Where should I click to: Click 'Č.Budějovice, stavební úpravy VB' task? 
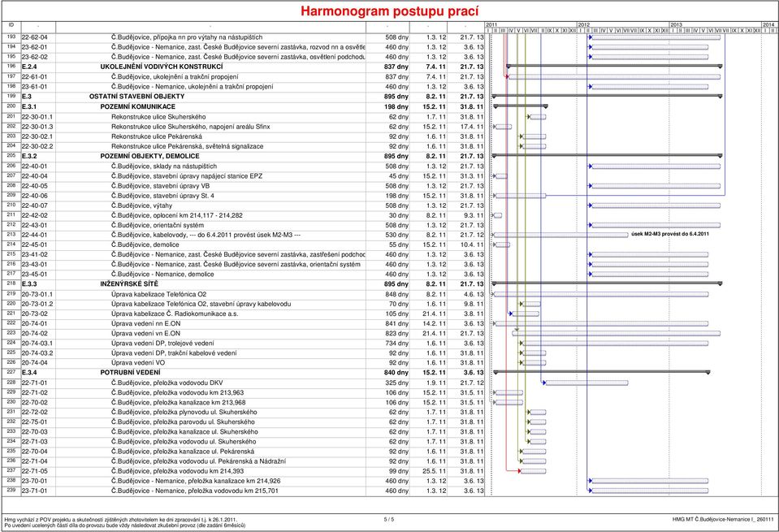pos(161,186)
